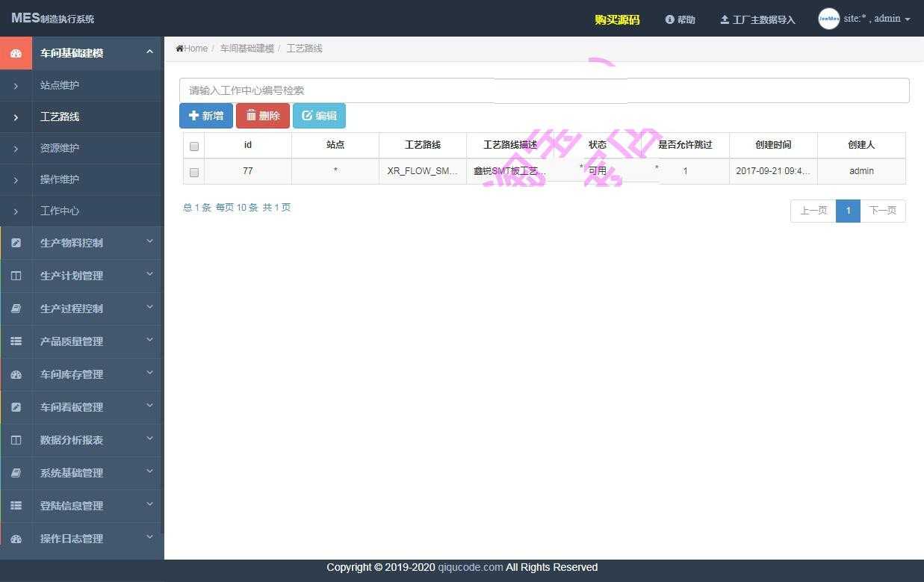Image resolution: width=924 pixels, height=582 pixels.
Task: Click the 生产物料控制 edit icon
Action: click(x=16, y=243)
